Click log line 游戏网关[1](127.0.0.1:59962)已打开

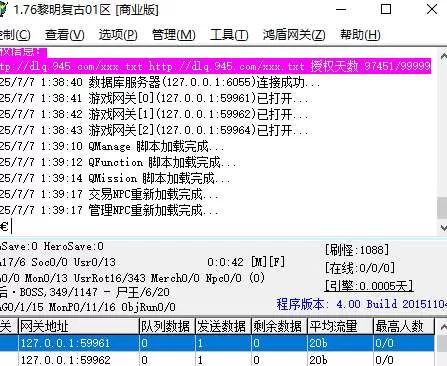[x=154, y=114]
